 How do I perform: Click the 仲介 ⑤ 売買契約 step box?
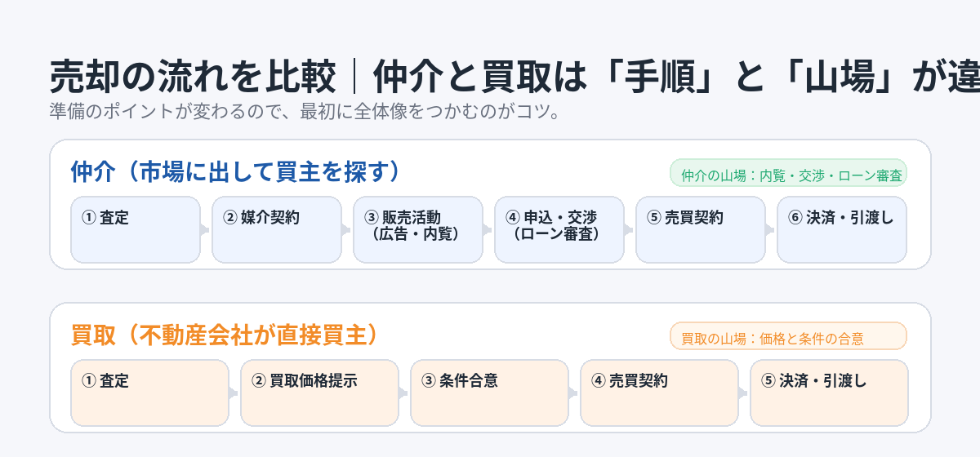701,229
